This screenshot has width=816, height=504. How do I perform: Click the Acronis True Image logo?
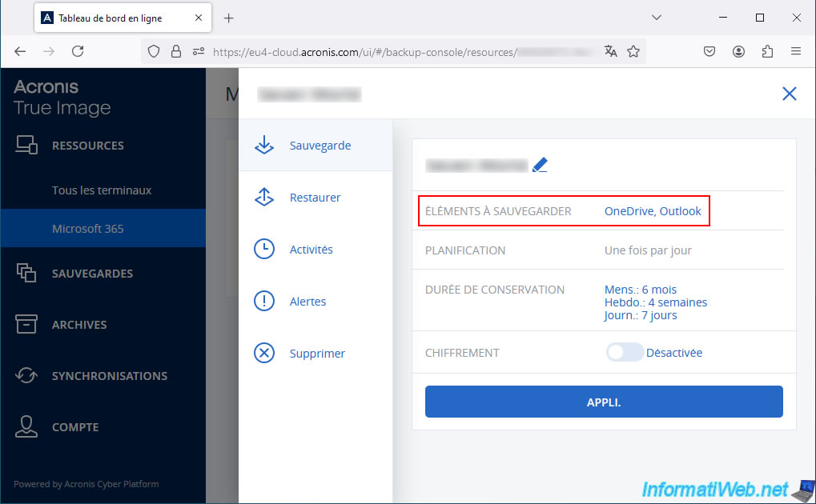(62, 98)
